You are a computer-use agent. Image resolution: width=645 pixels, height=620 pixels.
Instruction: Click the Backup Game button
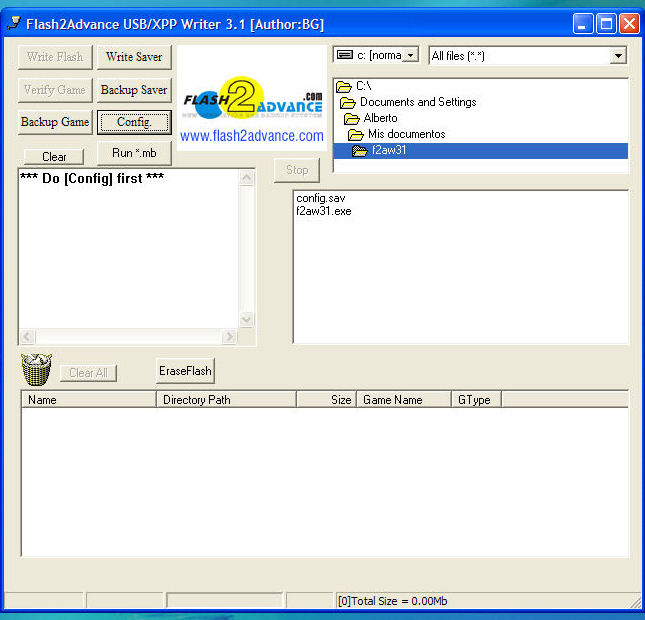pos(55,122)
